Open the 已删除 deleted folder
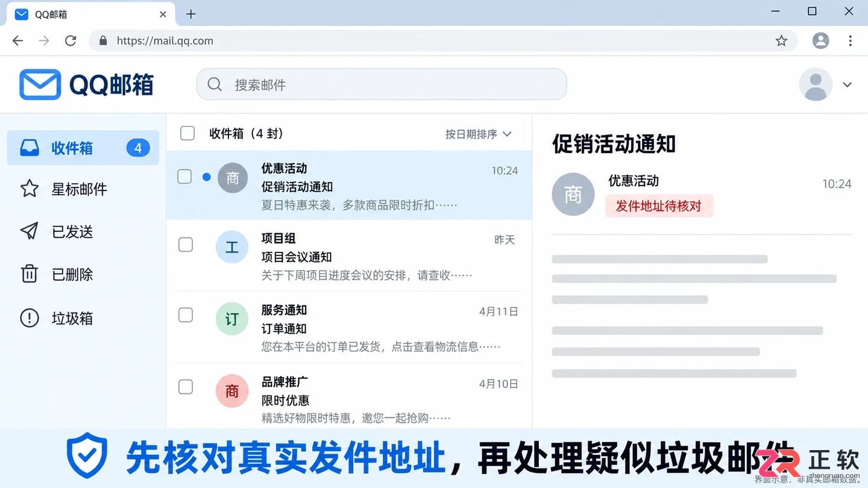 (x=83, y=275)
